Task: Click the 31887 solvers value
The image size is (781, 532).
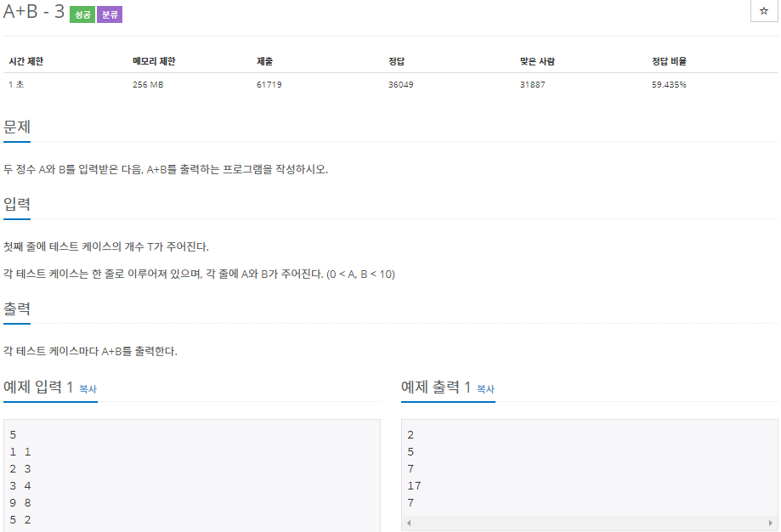Action: coord(533,85)
